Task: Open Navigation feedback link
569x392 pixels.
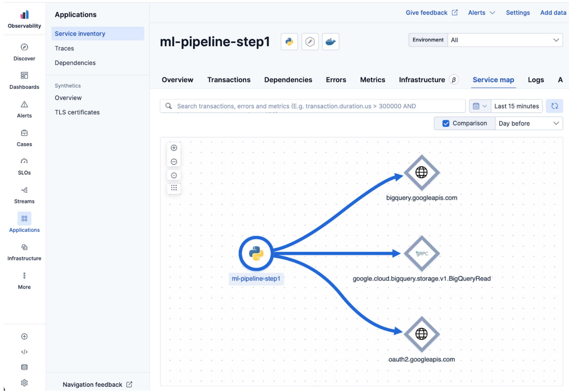Action: (97, 384)
